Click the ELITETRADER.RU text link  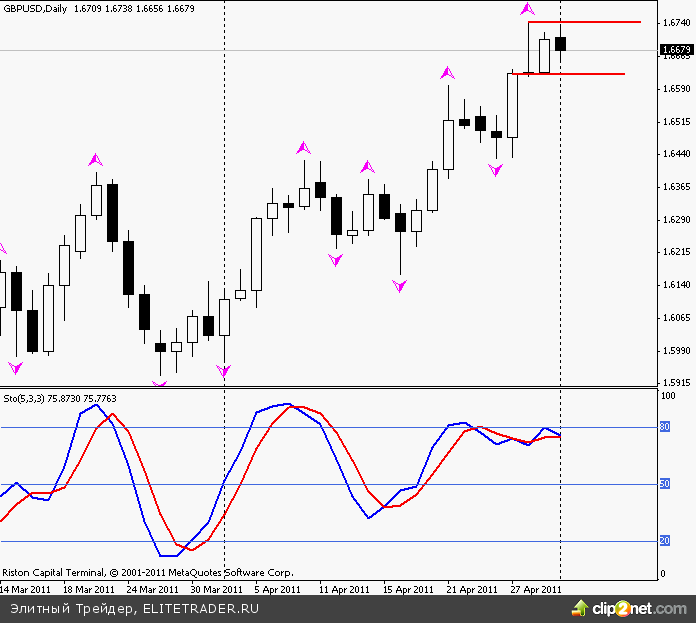click(x=201, y=608)
